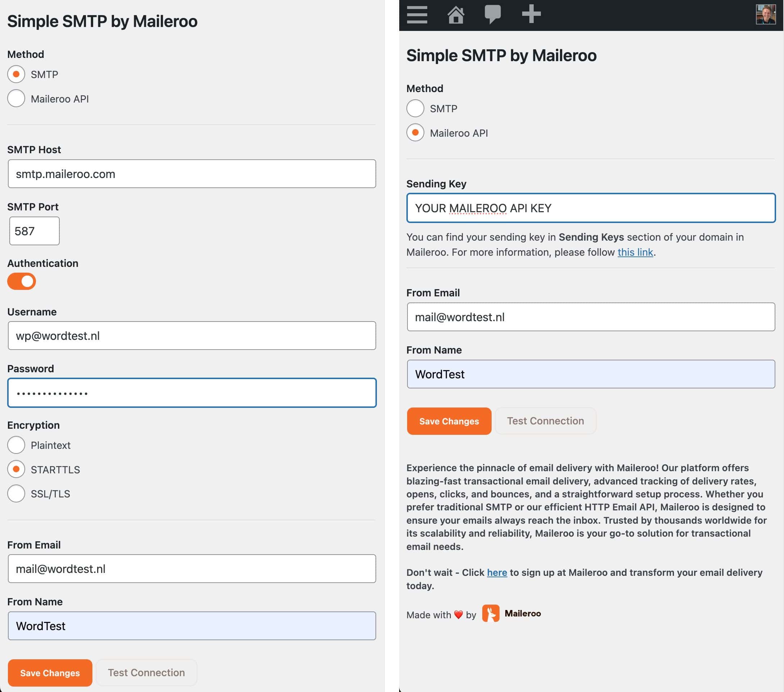Click the Maileroo brand name in footer

523,613
